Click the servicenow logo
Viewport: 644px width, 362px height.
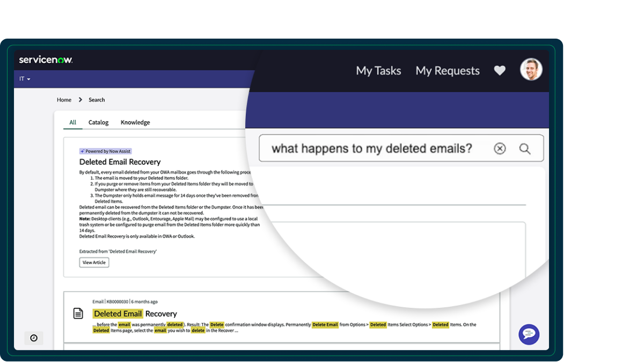[46, 60]
